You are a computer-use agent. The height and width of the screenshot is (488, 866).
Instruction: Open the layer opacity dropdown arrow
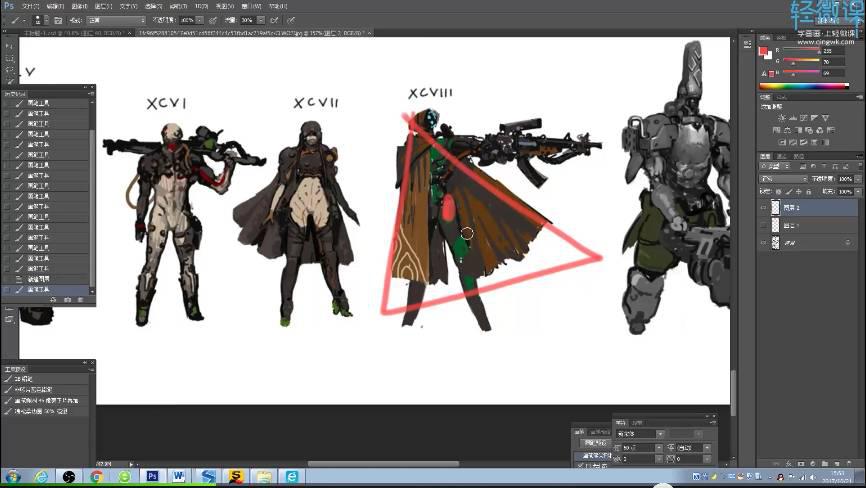857,179
